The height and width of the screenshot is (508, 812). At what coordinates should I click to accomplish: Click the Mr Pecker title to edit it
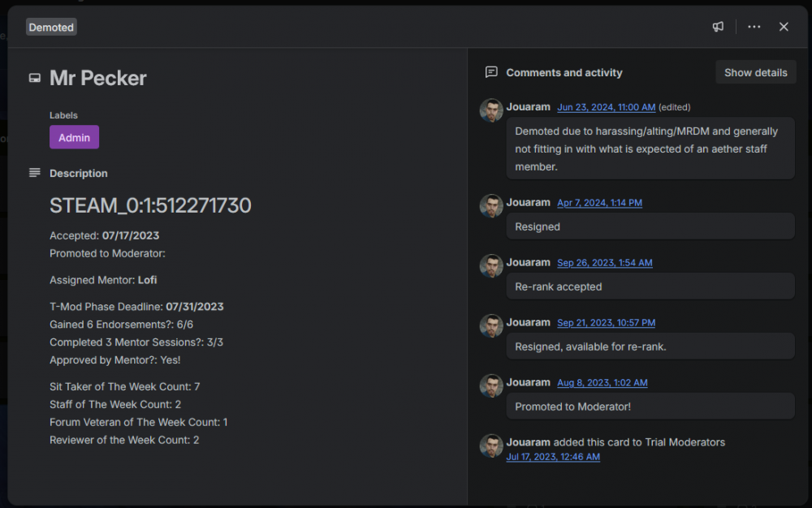tap(98, 78)
